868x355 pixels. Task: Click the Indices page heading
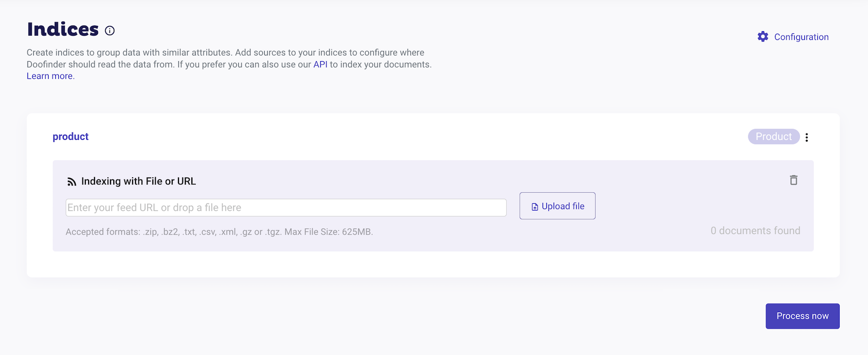tap(63, 29)
